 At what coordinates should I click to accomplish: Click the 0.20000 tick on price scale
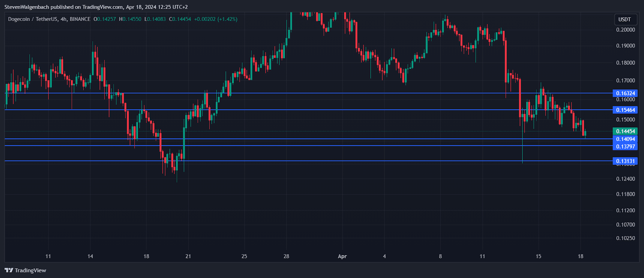click(625, 30)
